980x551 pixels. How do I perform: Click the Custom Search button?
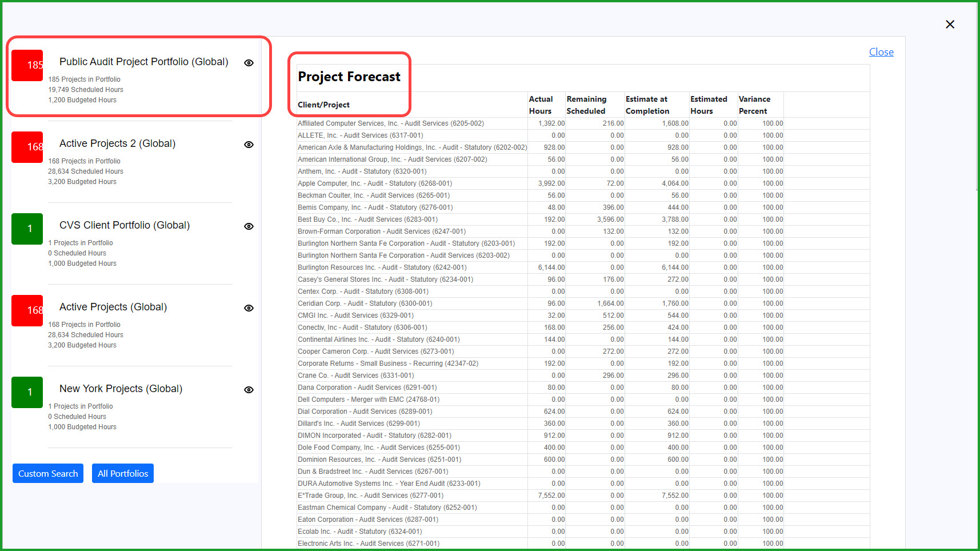click(48, 473)
